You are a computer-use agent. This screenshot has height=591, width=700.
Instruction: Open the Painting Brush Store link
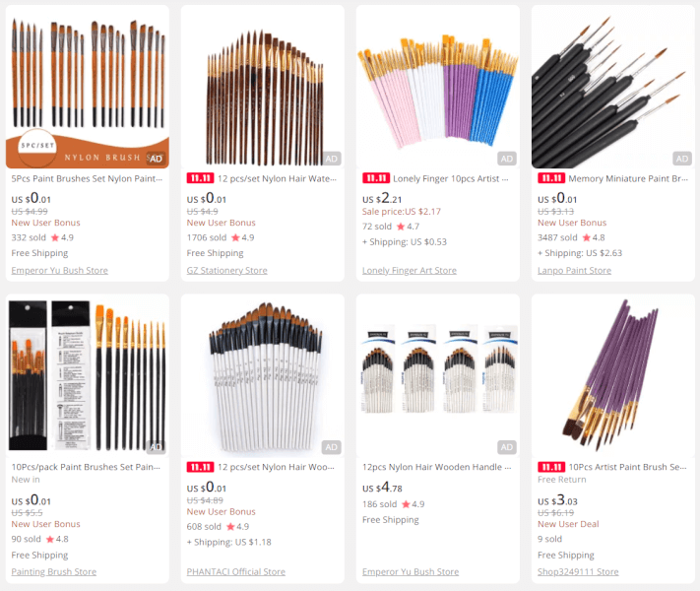[x=54, y=571]
